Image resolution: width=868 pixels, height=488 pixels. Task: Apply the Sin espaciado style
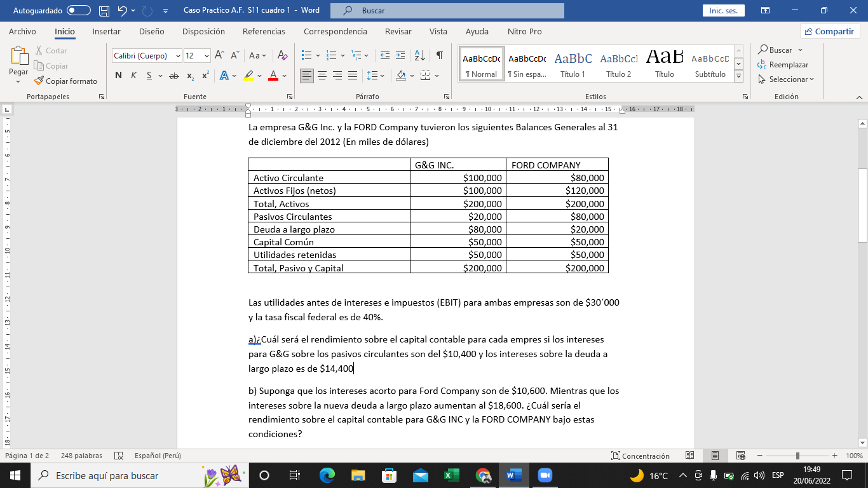point(527,64)
